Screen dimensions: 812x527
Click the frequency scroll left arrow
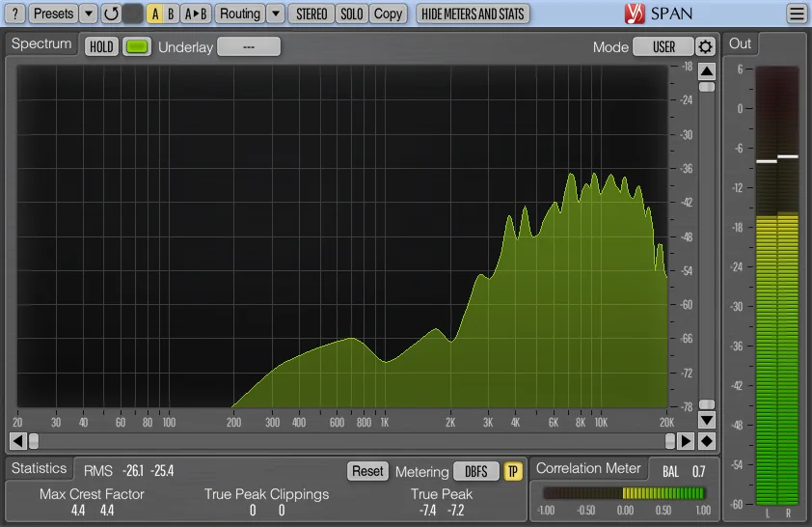[17, 441]
